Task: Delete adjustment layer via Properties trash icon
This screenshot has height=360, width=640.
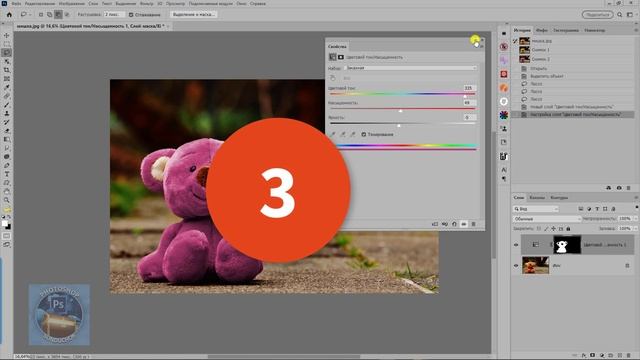Action: pyautogui.click(x=473, y=224)
